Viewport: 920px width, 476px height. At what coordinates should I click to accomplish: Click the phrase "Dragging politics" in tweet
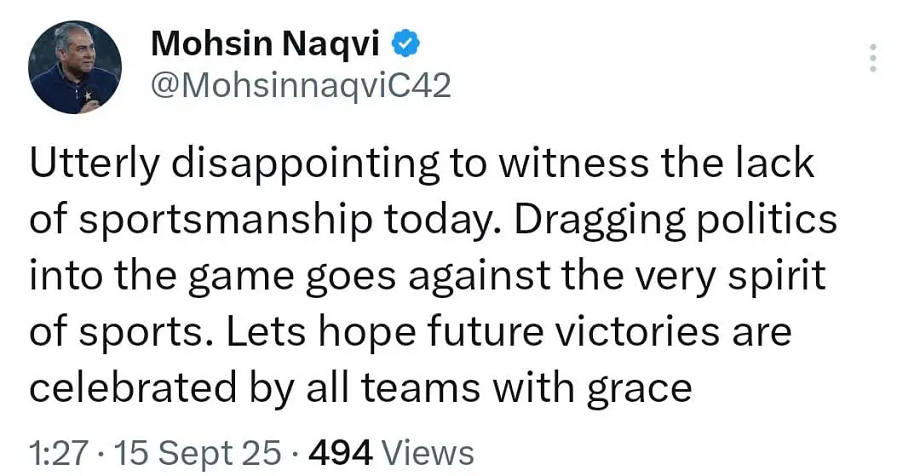pos(686,221)
